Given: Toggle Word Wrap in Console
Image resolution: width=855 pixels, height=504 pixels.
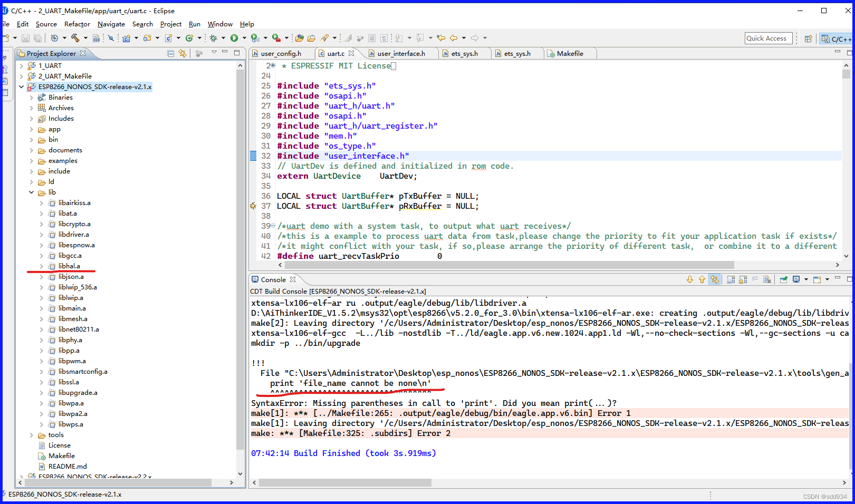Looking at the screenshot, I should (x=755, y=279).
